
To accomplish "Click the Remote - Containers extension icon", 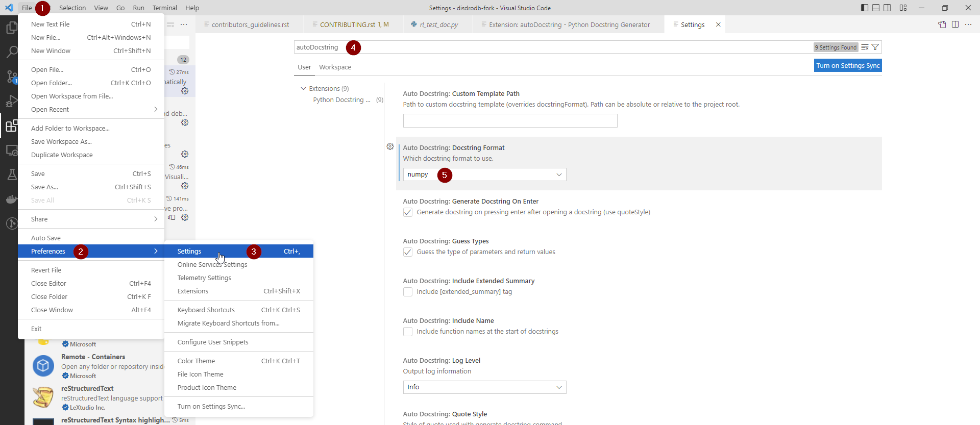I will tap(43, 366).
